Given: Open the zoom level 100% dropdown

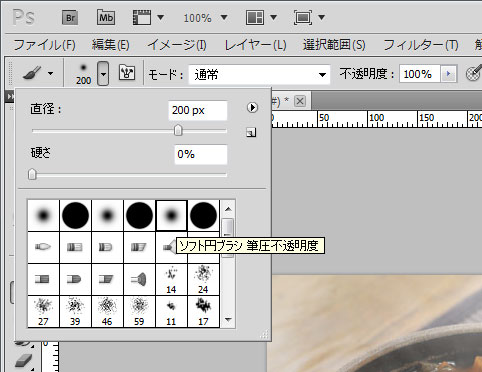Looking at the screenshot, I should point(224,17).
